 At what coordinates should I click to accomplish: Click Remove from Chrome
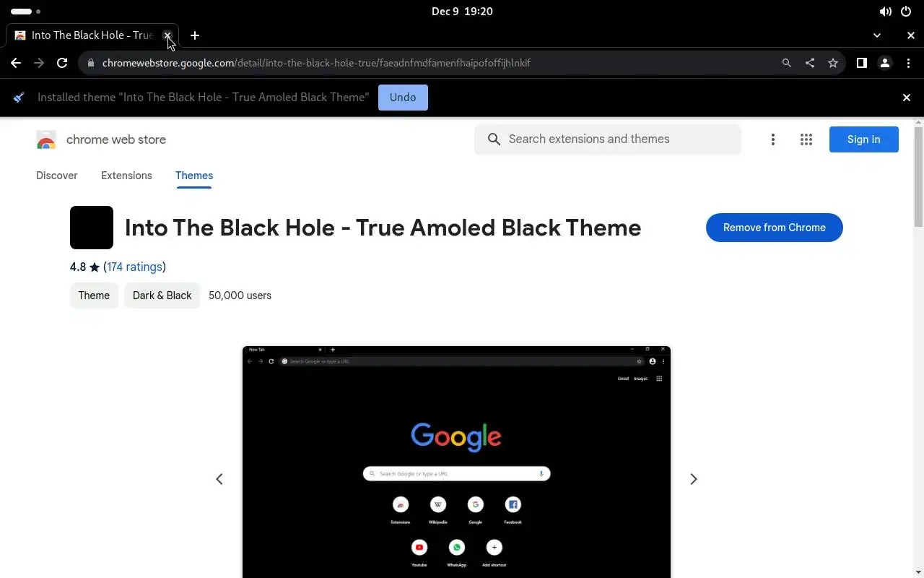tap(775, 228)
